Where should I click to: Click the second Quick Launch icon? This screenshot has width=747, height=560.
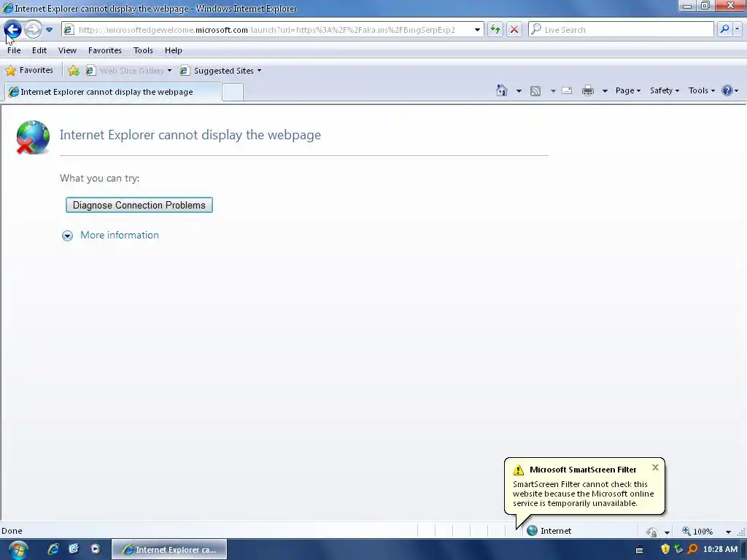(x=74, y=549)
